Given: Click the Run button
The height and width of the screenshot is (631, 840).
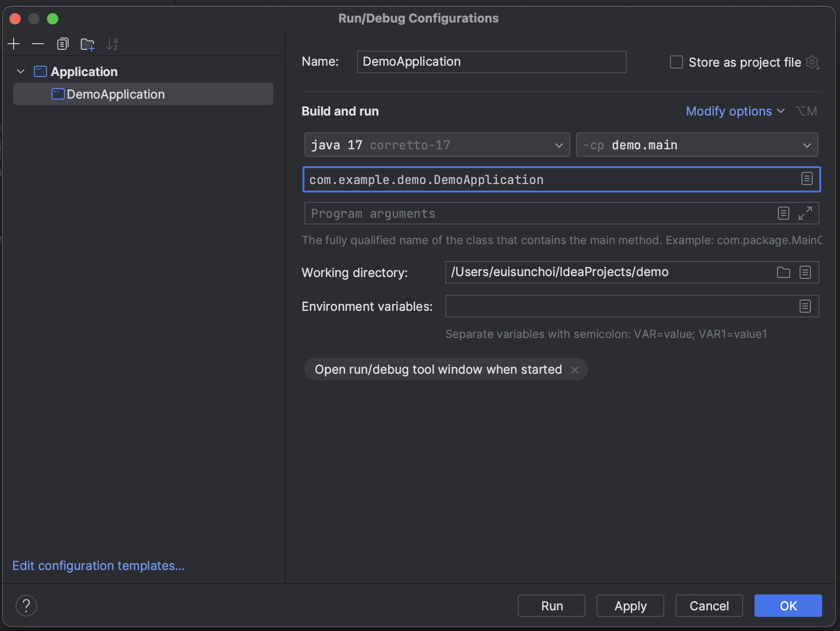Looking at the screenshot, I should coord(552,606).
